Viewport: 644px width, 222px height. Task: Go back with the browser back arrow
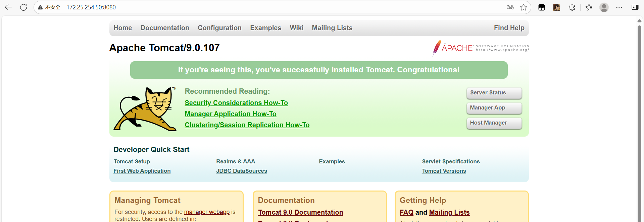[8, 7]
